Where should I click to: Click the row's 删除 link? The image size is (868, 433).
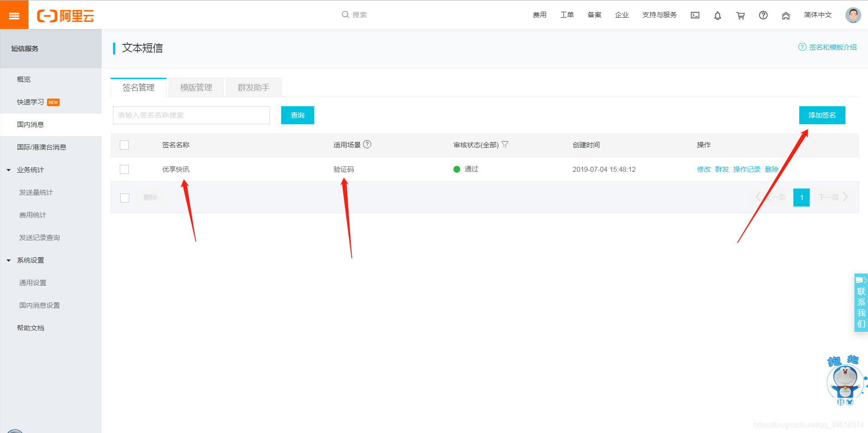[x=771, y=169]
